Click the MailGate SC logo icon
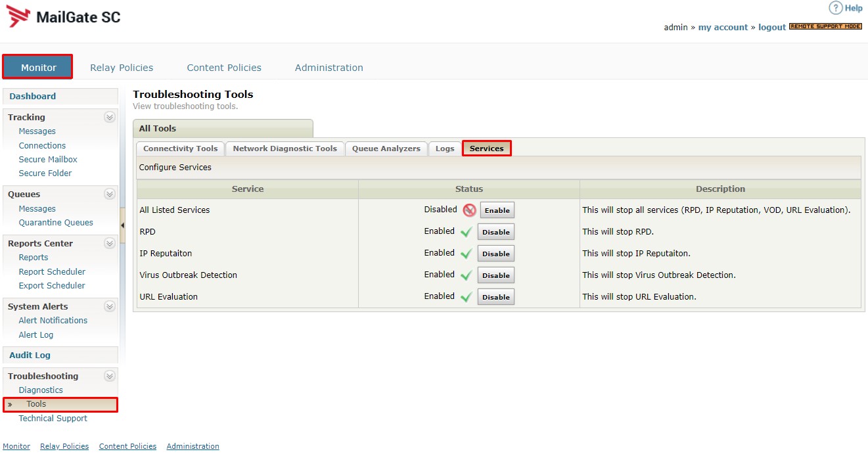 click(x=19, y=16)
